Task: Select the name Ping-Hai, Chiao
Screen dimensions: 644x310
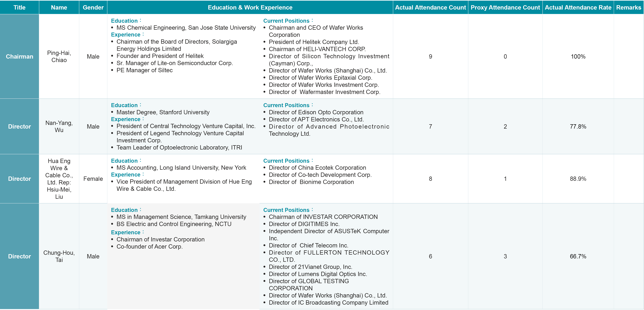Action: (59, 57)
